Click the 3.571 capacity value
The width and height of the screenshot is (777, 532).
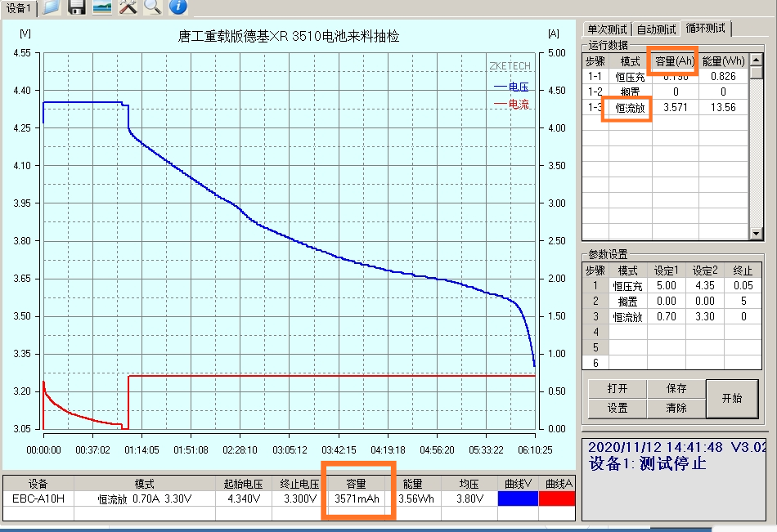coord(676,108)
